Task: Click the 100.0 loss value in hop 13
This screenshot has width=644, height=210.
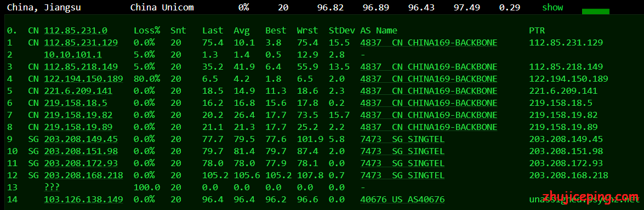Action: pos(147,188)
